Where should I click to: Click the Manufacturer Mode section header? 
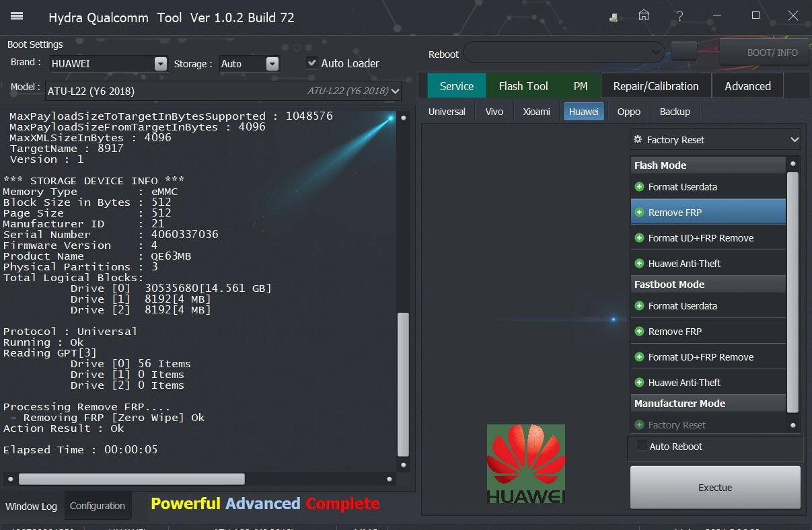(708, 404)
